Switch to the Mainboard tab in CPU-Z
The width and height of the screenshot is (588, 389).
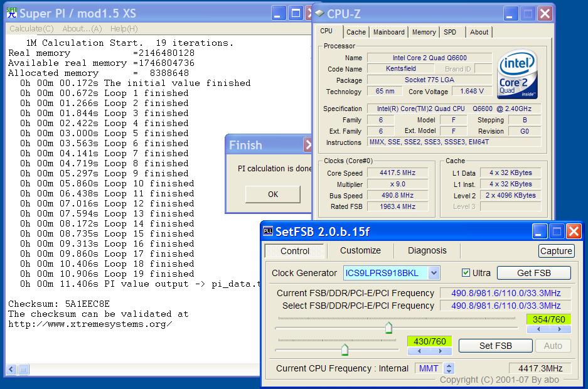[x=389, y=32]
